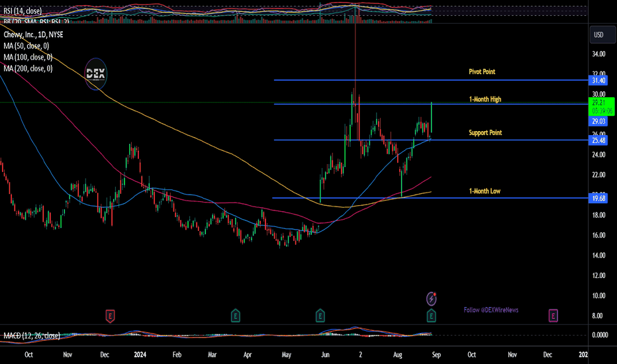Click the purple lightning news event icon

[x=431, y=298]
